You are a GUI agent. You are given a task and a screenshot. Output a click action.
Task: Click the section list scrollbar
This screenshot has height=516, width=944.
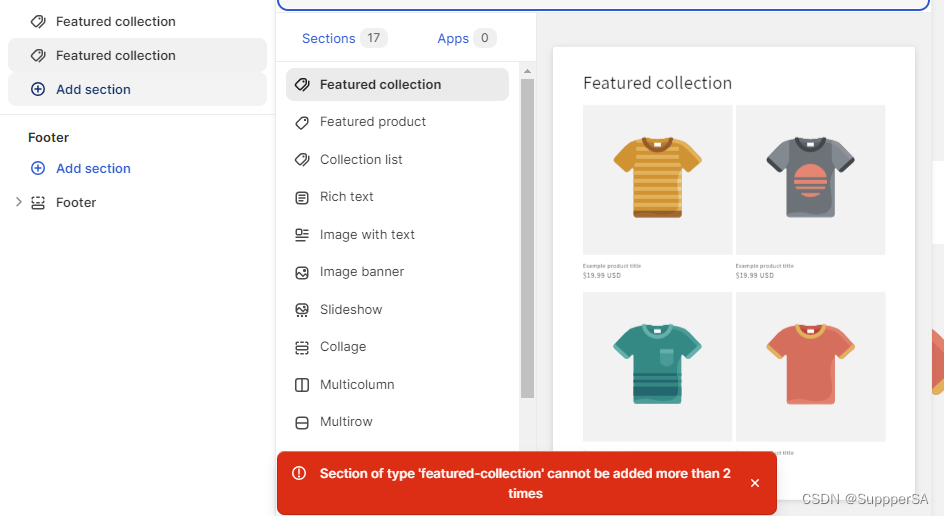click(527, 238)
